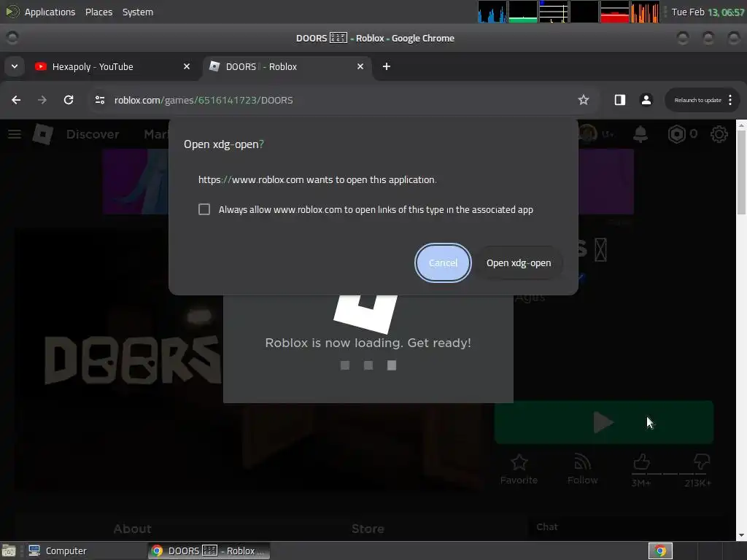Click the DOORS Roblox taskbar window button
This screenshot has width=747, height=560.
(x=209, y=551)
